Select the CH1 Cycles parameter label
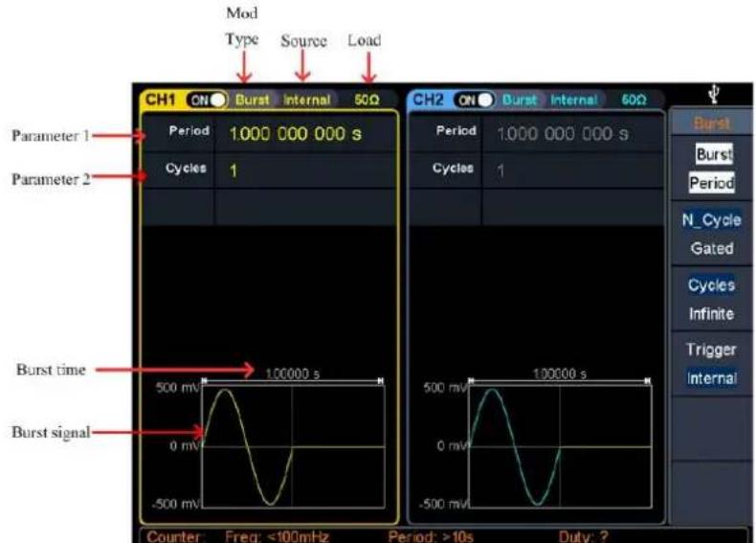This screenshot has width=756, height=543. coord(186,168)
